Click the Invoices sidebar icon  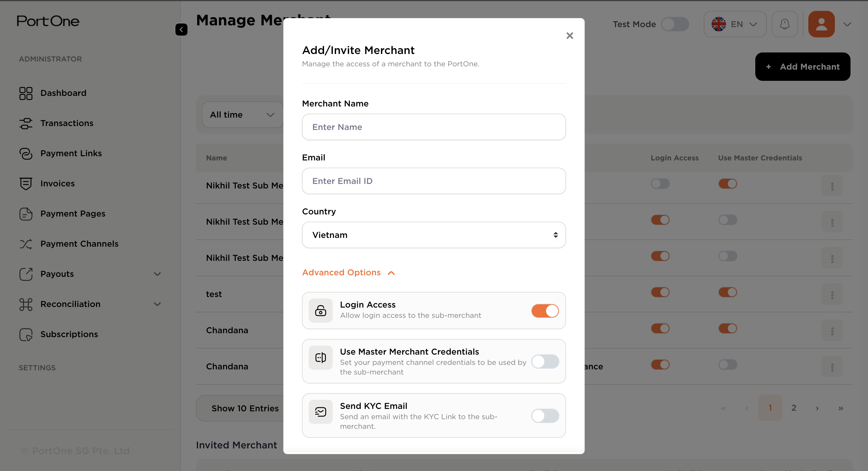click(x=26, y=184)
